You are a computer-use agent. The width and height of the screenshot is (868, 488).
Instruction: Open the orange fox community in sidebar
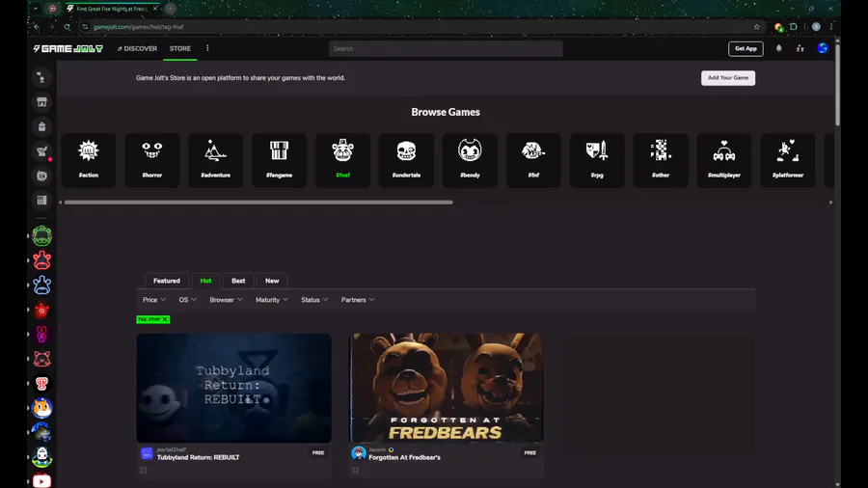click(x=41, y=408)
